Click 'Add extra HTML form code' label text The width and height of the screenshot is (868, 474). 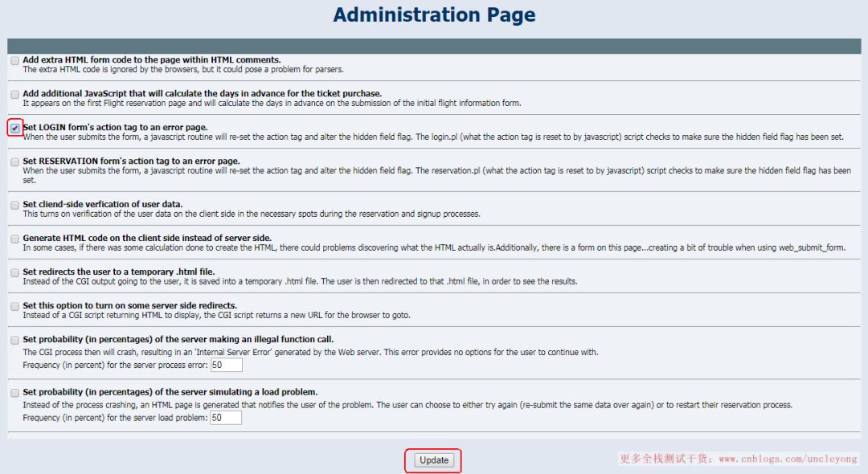pos(152,59)
